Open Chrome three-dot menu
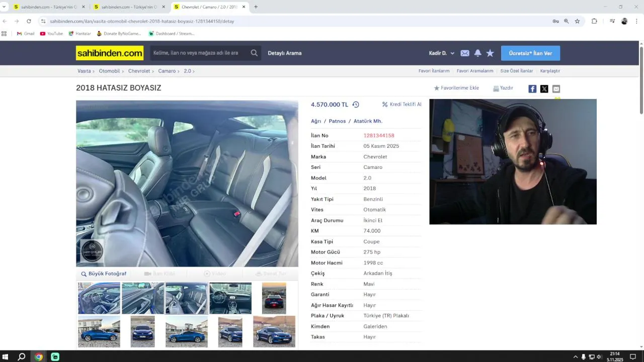Image resolution: width=644 pixels, height=362 pixels. [636, 21]
